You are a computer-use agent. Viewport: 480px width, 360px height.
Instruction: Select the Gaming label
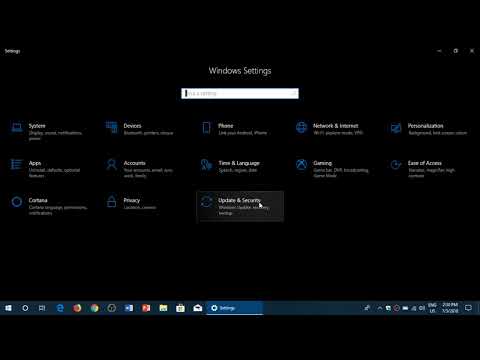click(322, 163)
